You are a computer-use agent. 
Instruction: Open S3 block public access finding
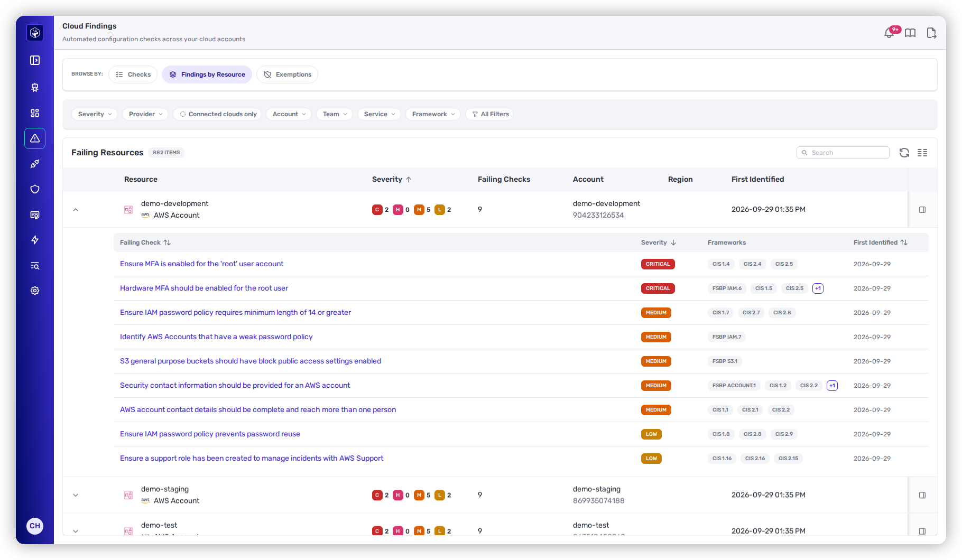(x=251, y=361)
